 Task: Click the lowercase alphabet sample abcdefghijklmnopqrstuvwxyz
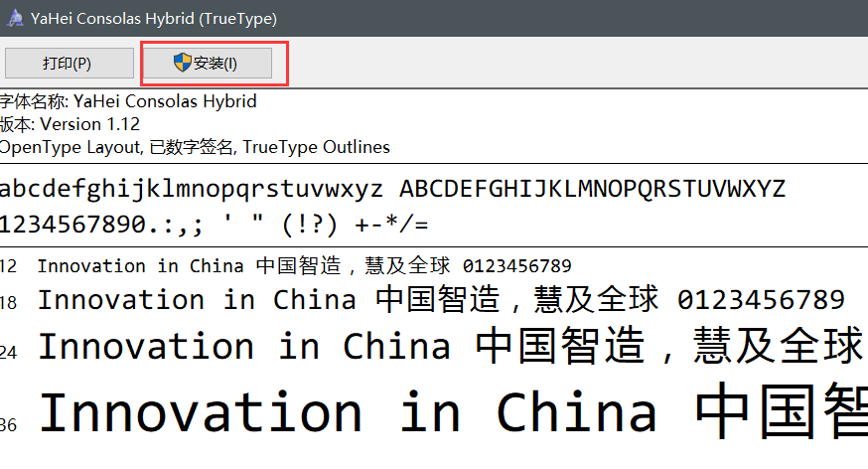(192, 190)
